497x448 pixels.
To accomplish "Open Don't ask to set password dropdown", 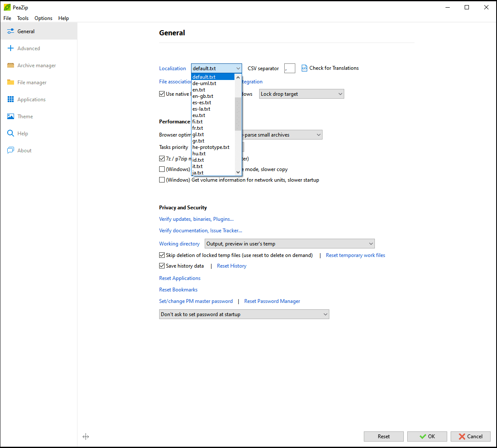I will coord(244,314).
